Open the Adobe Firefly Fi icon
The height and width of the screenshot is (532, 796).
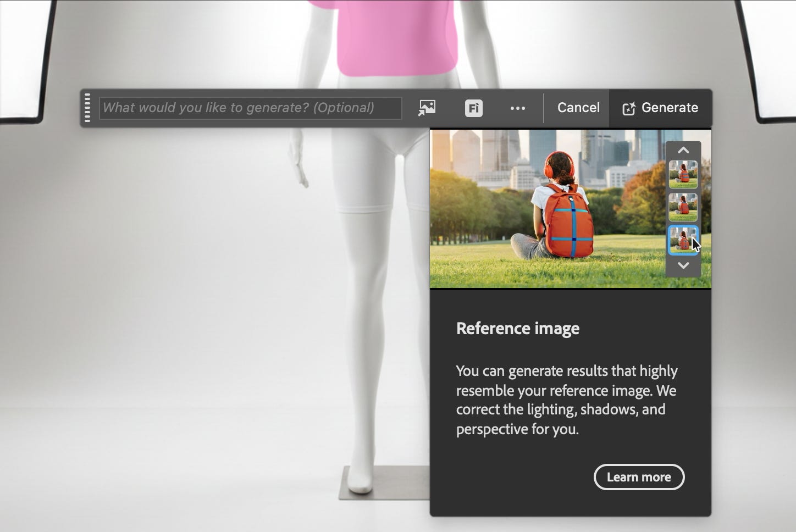point(473,108)
